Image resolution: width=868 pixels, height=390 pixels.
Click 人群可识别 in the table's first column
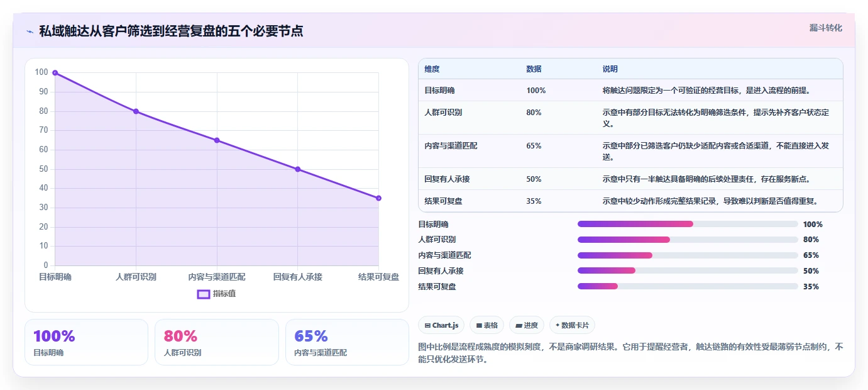[x=444, y=113]
